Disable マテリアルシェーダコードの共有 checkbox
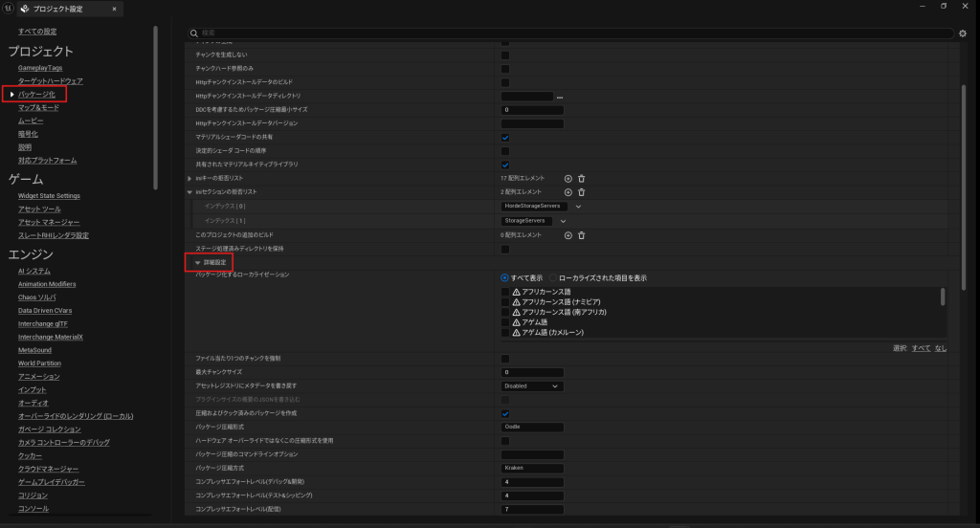Screen dimensions: 980x528 (505, 138)
